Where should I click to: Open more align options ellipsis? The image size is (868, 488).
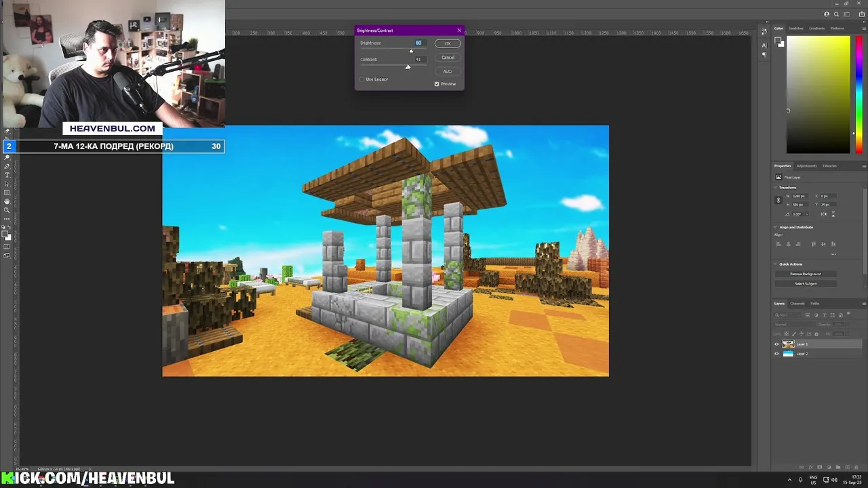[833, 254]
